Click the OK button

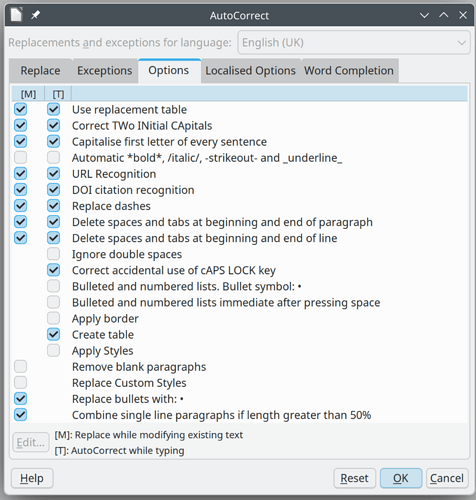401,478
